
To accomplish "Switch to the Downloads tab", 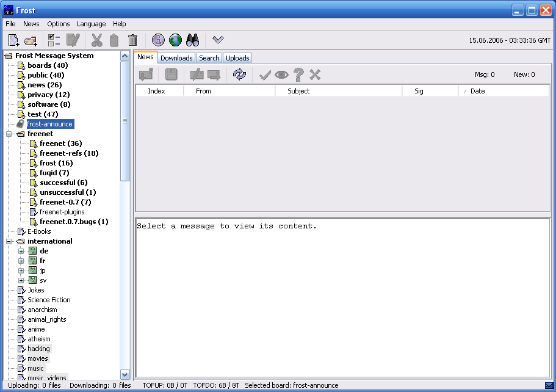I will 176,58.
